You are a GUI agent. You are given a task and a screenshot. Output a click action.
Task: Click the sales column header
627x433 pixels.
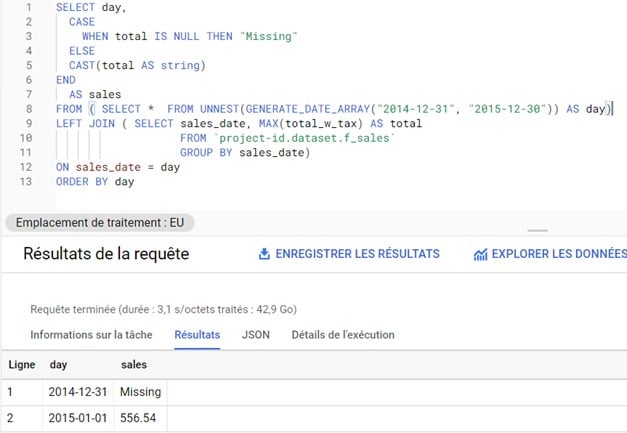(134, 365)
